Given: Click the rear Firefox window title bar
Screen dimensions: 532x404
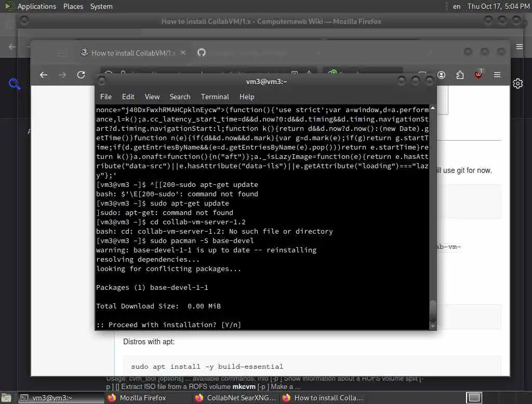Looking at the screenshot, I should (271, 21).
